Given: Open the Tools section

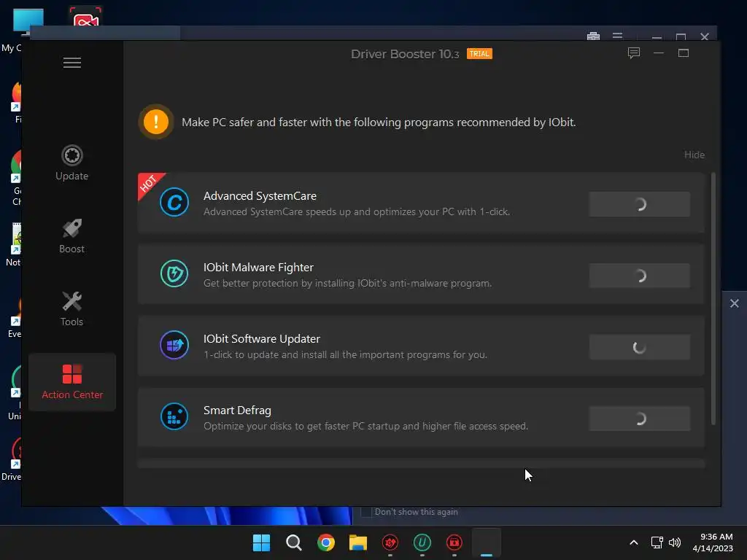Looking at the screenshot, I should point(72,308).
